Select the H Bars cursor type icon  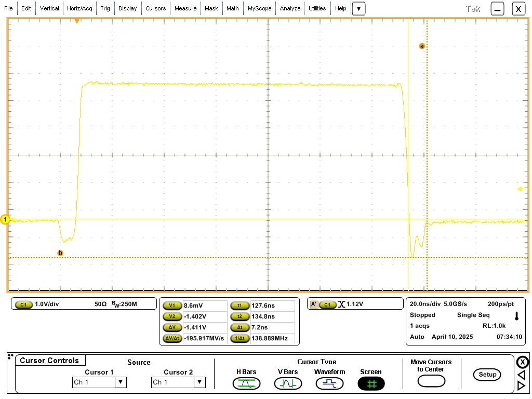pos(246,384)
